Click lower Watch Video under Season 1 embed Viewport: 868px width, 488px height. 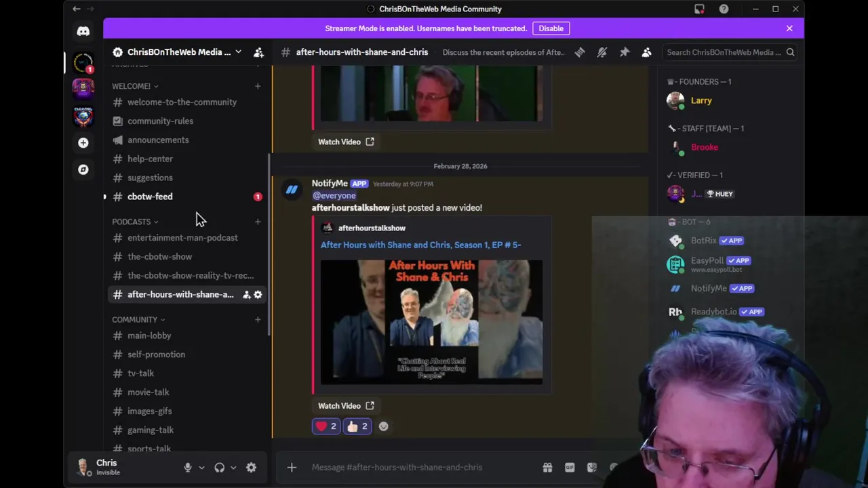[346, 406]
